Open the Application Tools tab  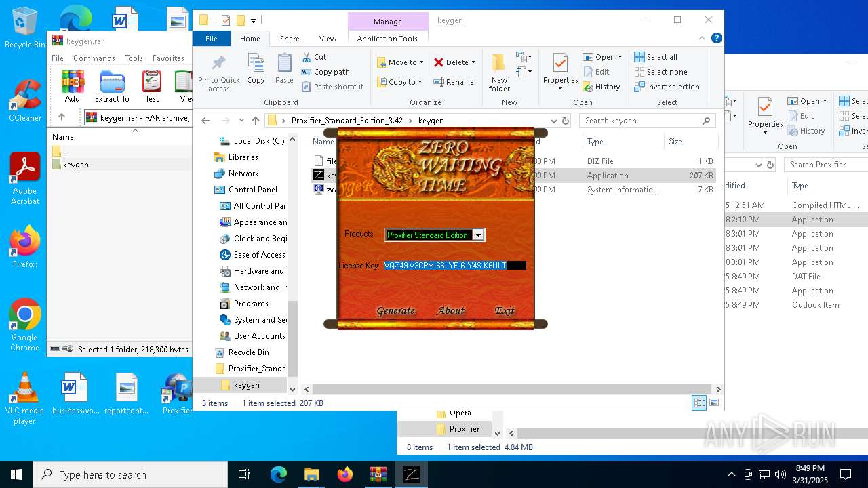(387, 39)
